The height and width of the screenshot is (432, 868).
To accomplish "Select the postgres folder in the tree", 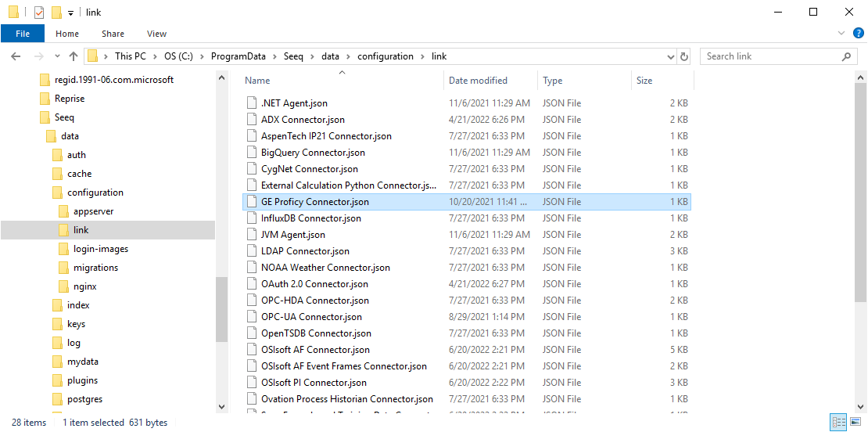I will 84,399.
